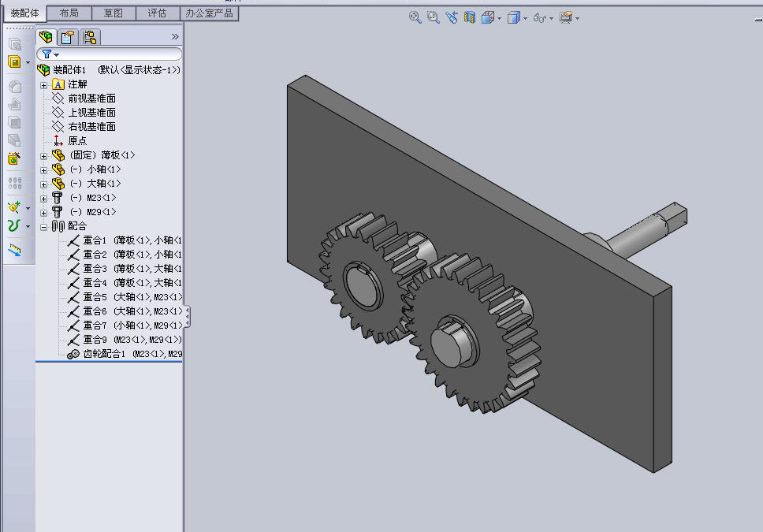Open the FeatureManager design tree tab
This screenshot has height=532, width=763.
(47, 37)
